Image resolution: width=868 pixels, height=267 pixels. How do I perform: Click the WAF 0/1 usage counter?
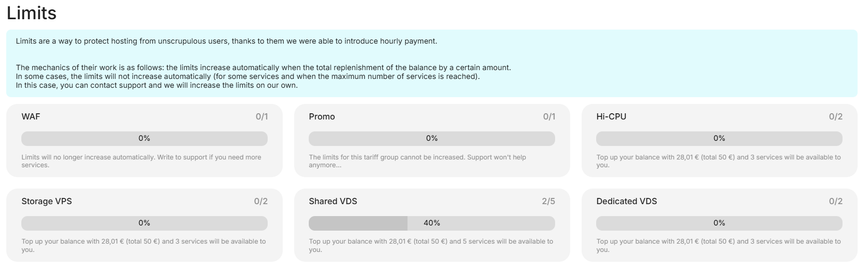(261, 116)
